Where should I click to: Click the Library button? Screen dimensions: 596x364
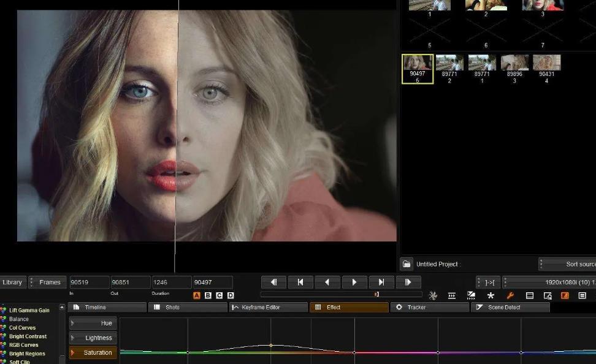click(x=12, y=282)
